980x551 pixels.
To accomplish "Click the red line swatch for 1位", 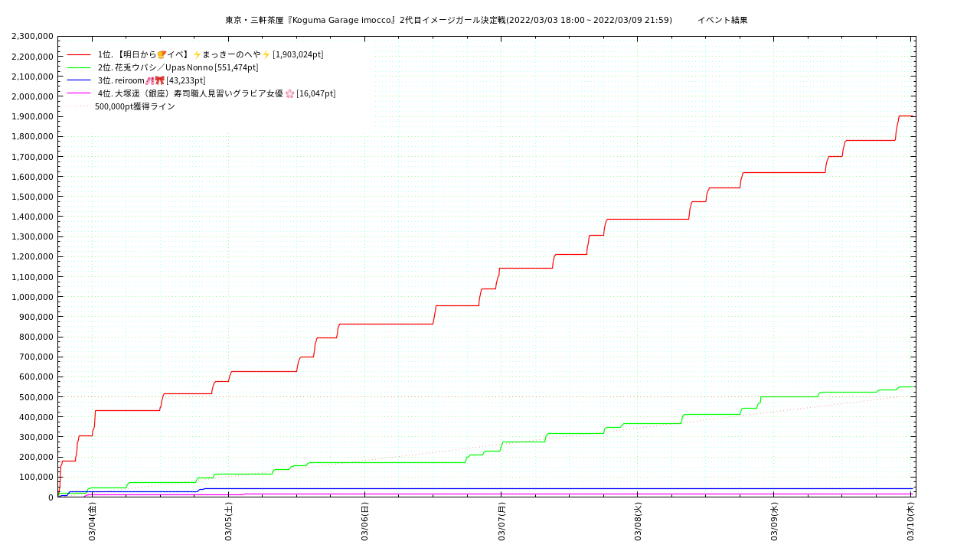I will tap(79, 54).
